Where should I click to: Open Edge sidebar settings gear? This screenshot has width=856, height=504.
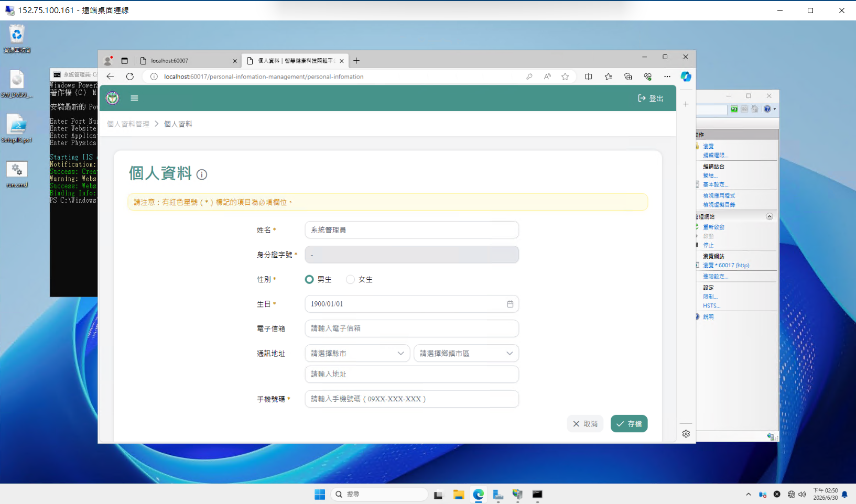click(686, 434)
